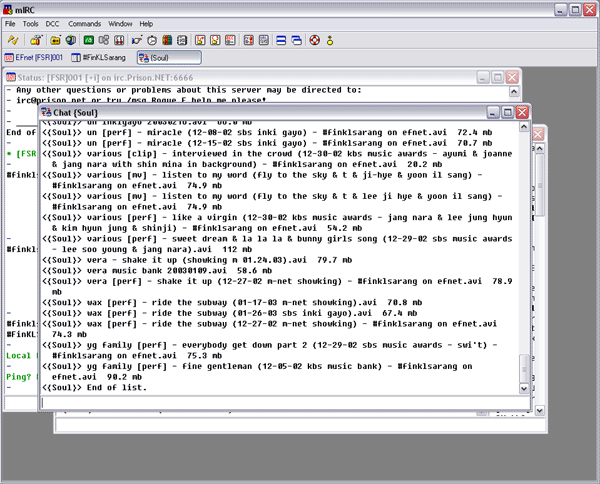Click the yellow About icon at toolbar end

tap(330, 40)
